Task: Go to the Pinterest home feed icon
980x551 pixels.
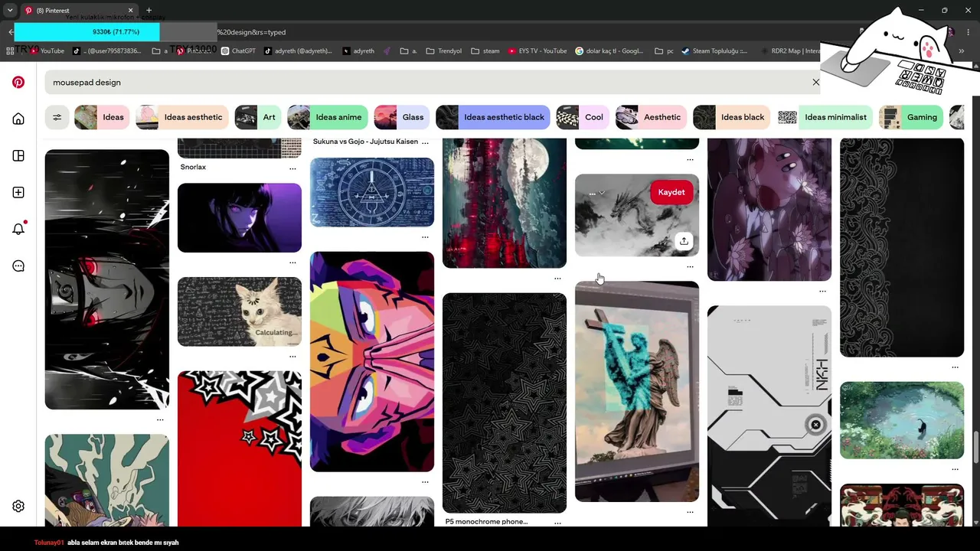Action: click(18, 119)
